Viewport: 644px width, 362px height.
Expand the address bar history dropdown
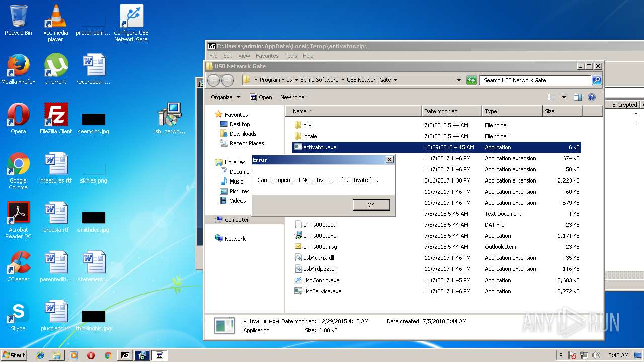(x=459, y=80)
